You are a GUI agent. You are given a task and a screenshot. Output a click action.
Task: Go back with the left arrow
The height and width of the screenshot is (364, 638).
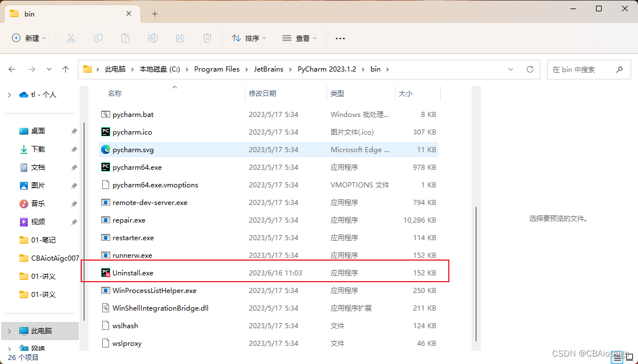coord(12,69)
